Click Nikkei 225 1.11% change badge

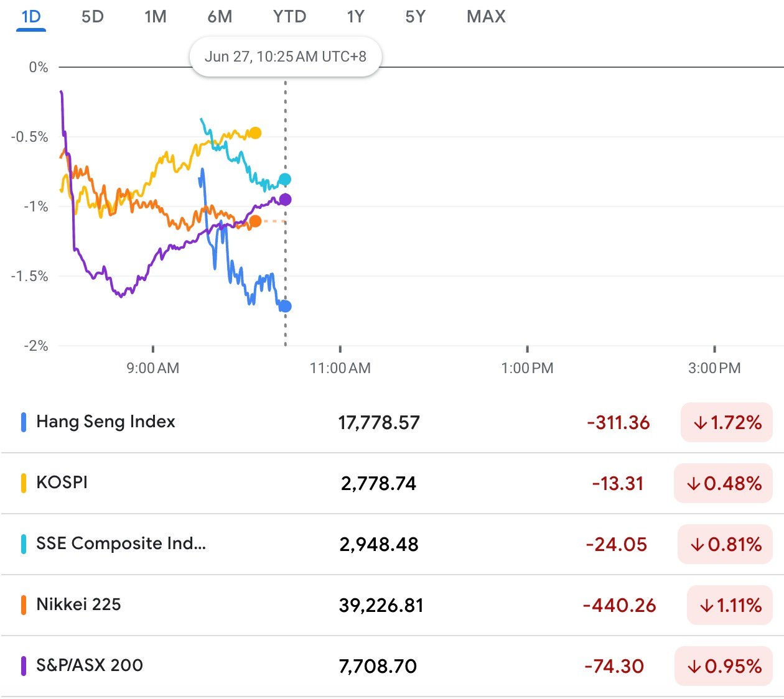coord(730,606)
